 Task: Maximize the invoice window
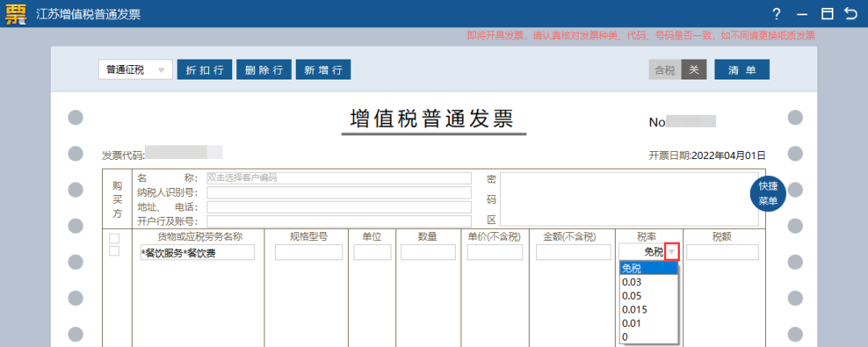coord(826,14)
